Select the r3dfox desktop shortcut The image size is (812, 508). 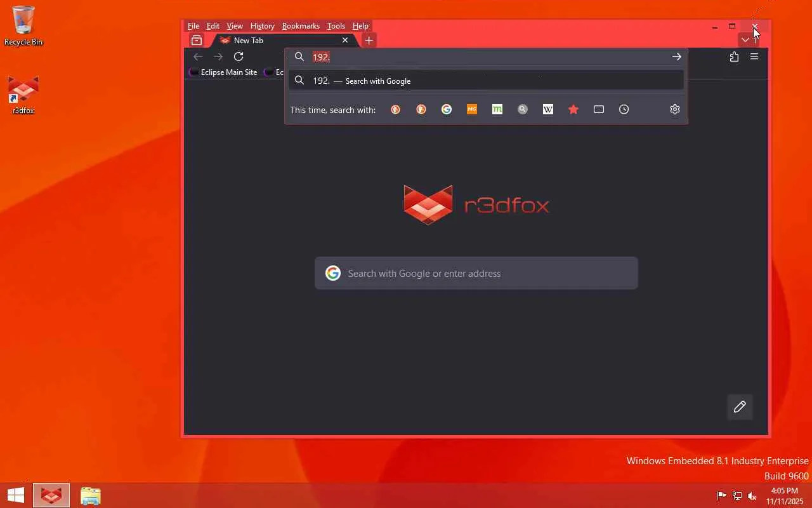23,95
